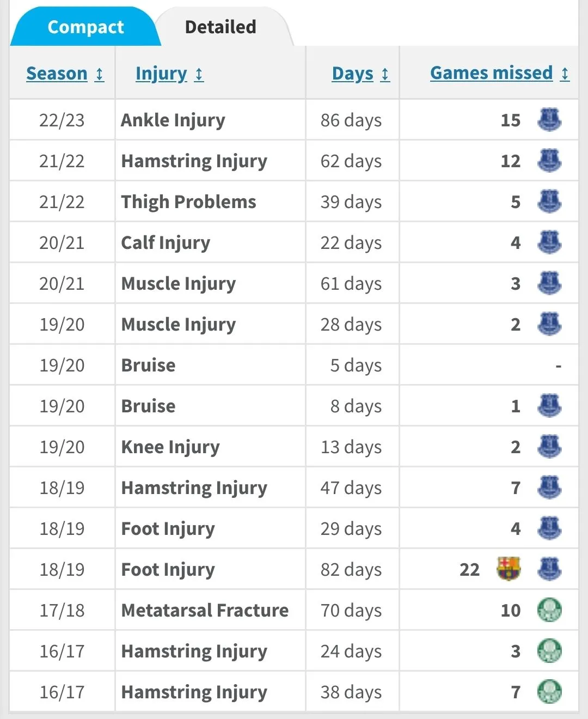This screenshot has height=719, width=588.
Task: Click Palmeiras crest in 24 days row
Action: [x=549, y=651]
